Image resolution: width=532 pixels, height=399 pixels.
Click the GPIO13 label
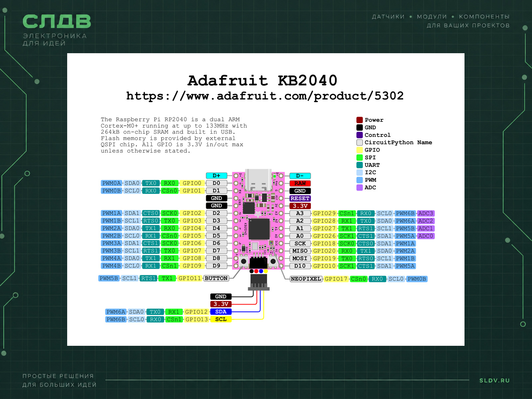[x=197, y=319]
